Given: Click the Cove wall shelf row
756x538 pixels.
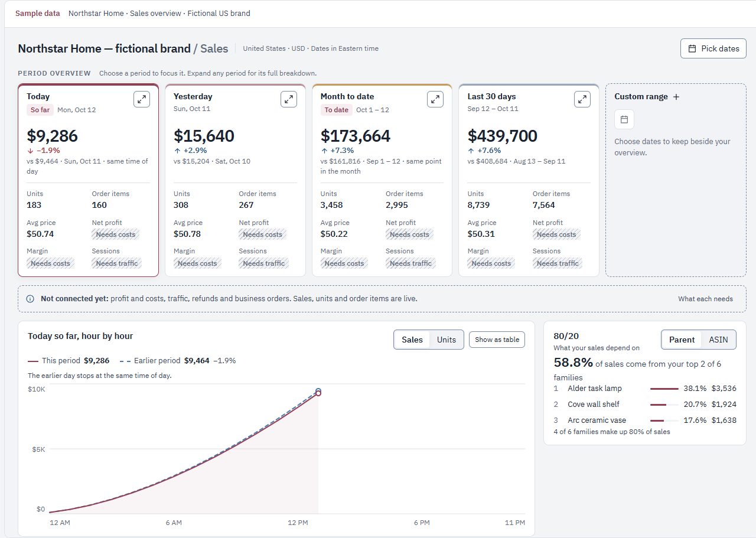Looking at the screenshot, I should coord(645,405).
